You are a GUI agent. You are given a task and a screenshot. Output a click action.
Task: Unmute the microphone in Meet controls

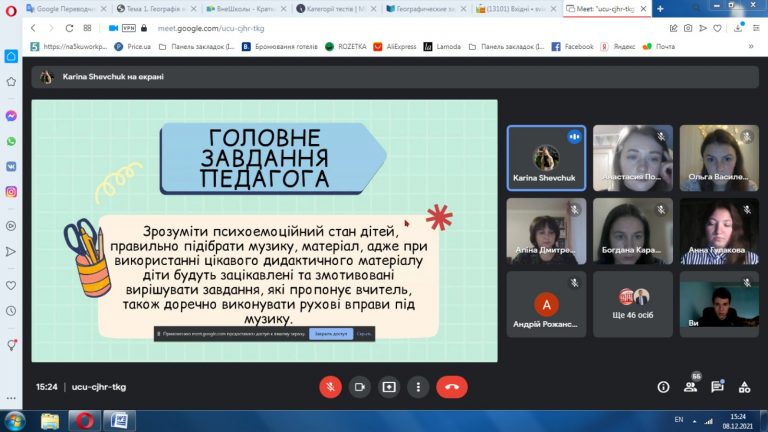[x=331, y=387]
